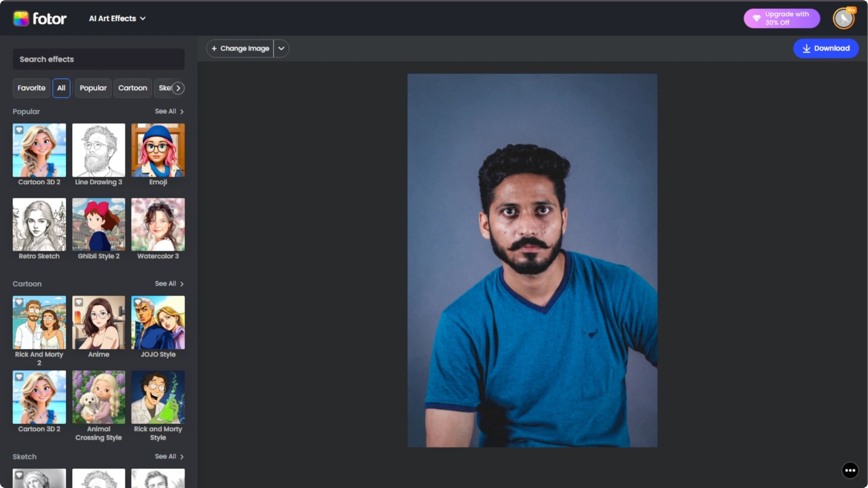
Task: Expand the AI Art Effects menu
Action: (x=117, y=19)
